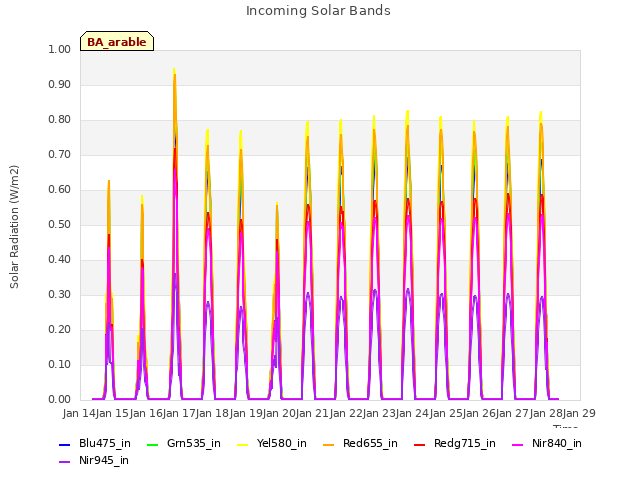Click the 1.00 y-axis tick label
This screenshot has height=480, width=640.
pos(60,49)
